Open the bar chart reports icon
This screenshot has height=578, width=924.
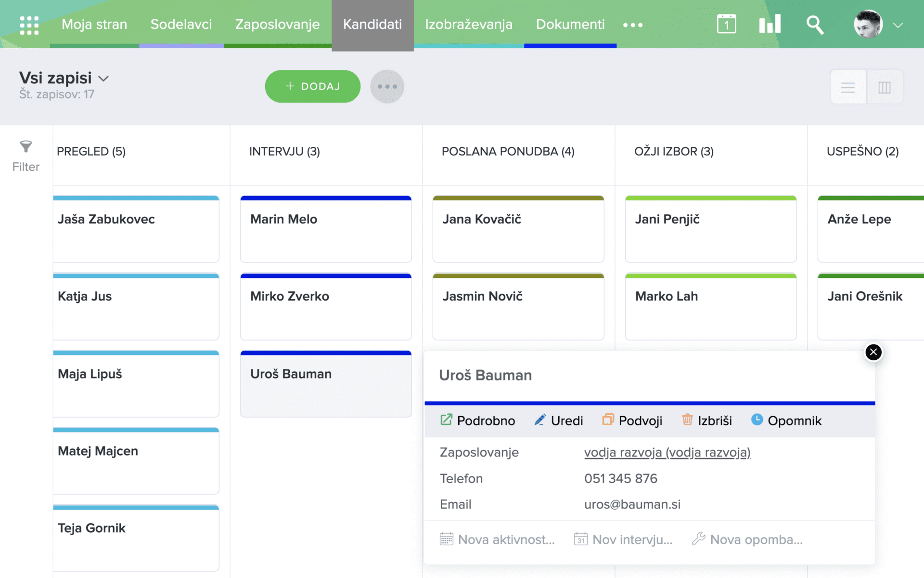[770, 24]
